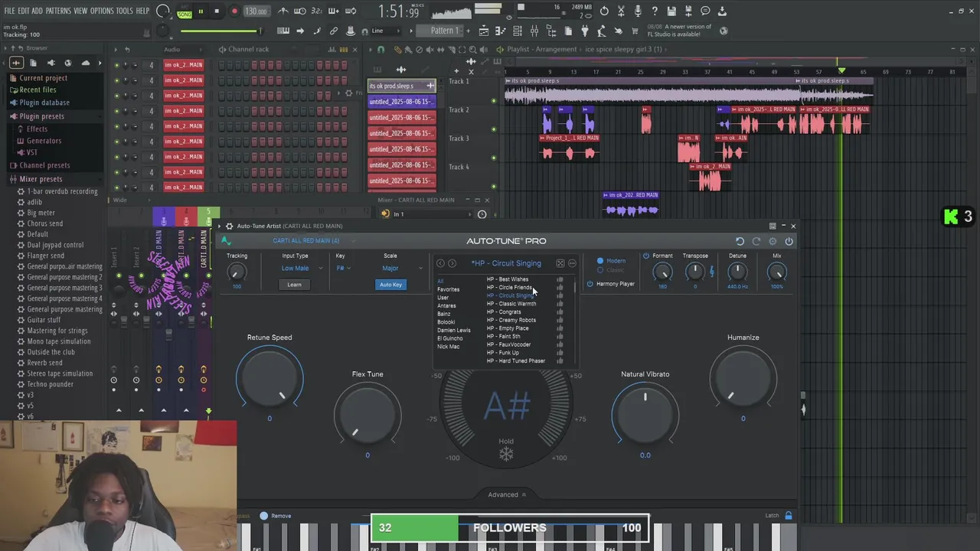Screen dimensions: 980x551
Task: Expand Current project in browser
Action: [43, 78]
